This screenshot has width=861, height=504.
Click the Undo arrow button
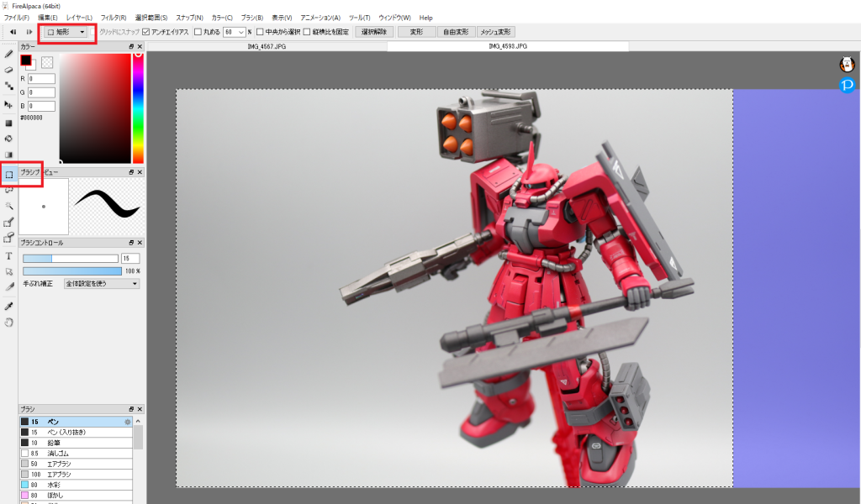(x=13, y=32)
